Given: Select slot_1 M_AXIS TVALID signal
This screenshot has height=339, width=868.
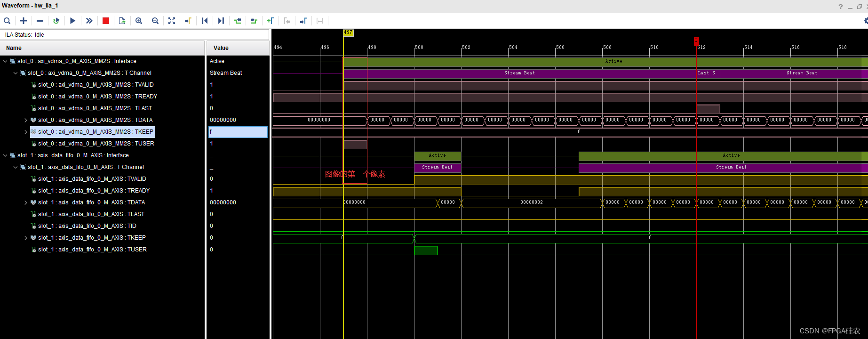Looking at the screenshot, I should point(92,179).
